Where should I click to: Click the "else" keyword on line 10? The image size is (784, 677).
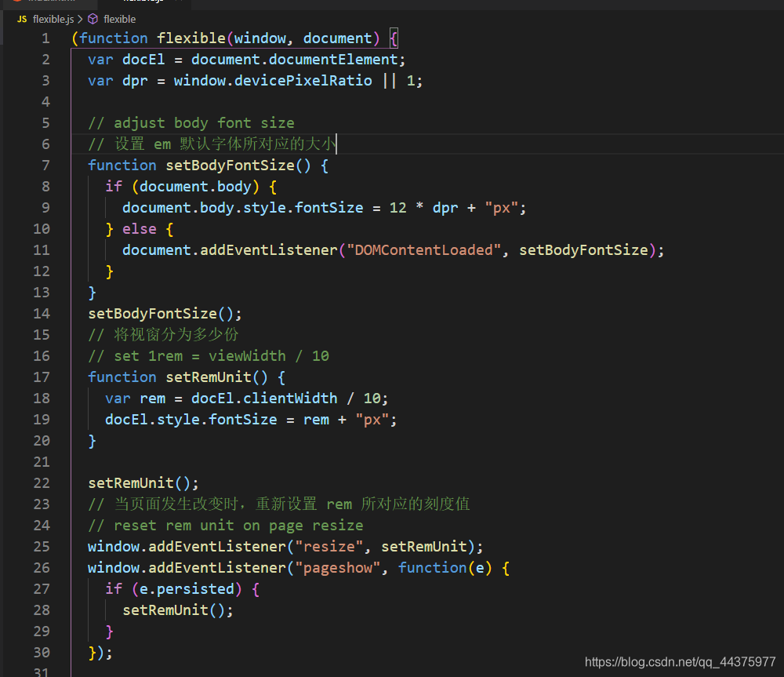coord(140,229)
